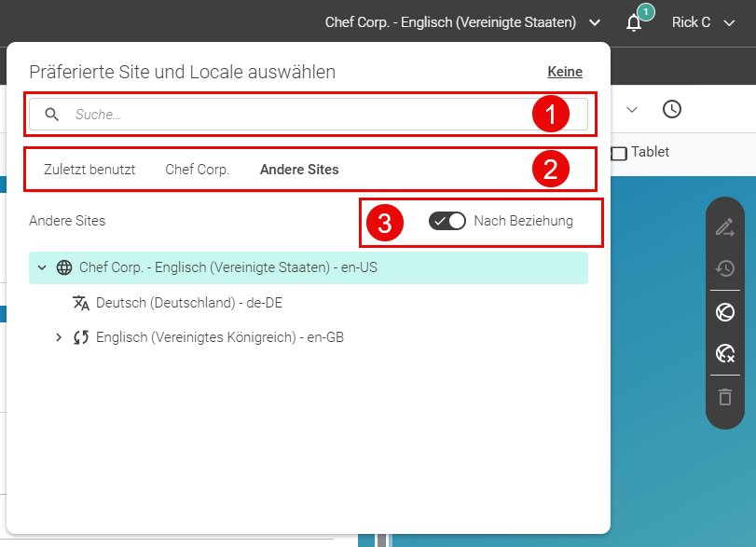Click the pencil edit icon in side toolbar
This screenshot has height=547, width=756.
(x=724, y=227)
